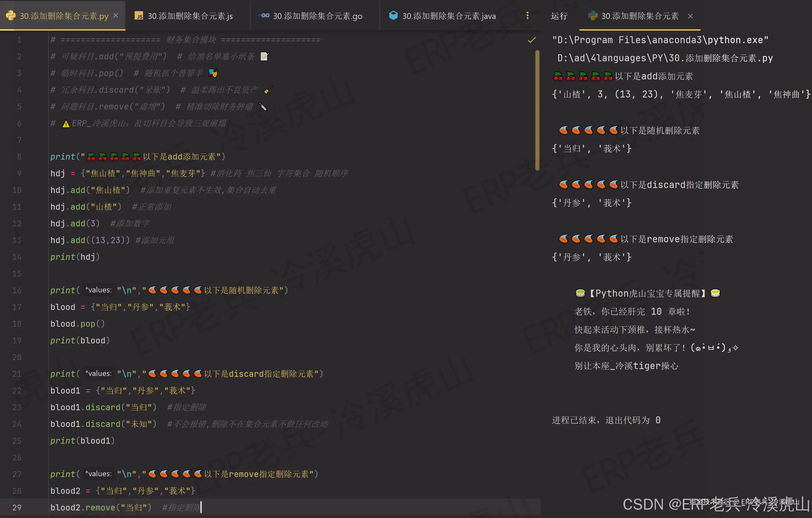Close the 30.添加删除集合元素 run tab
812x518 pixels.
pos(690,16)
